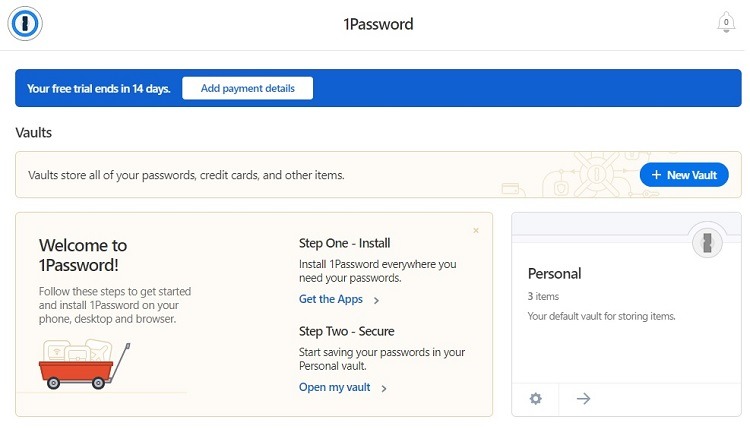Viewport: 750px width, 429px height.
Task: Open the notifications bell
Action: tap(726, 22)
